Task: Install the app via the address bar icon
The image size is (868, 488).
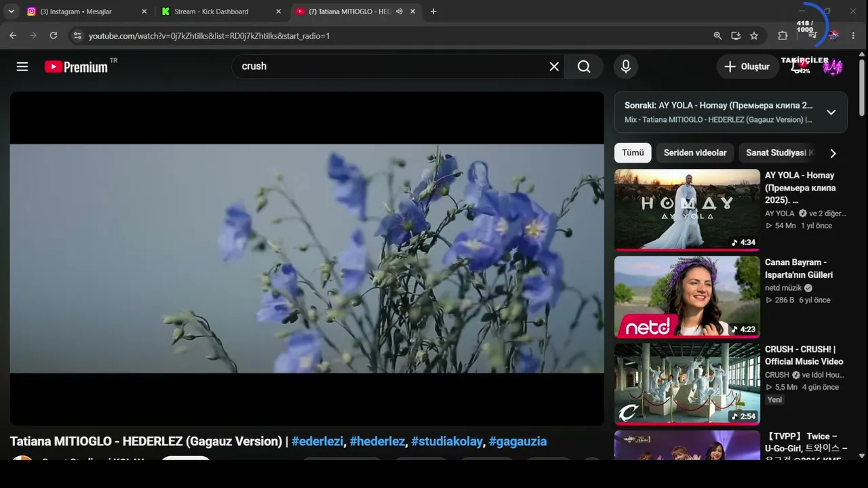Action: point(736,35)
